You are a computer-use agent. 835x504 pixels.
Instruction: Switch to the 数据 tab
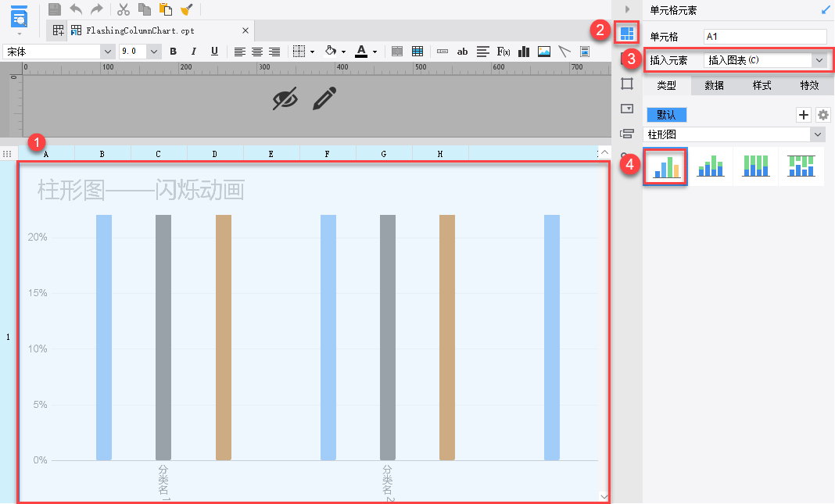(x=714, y=85)
